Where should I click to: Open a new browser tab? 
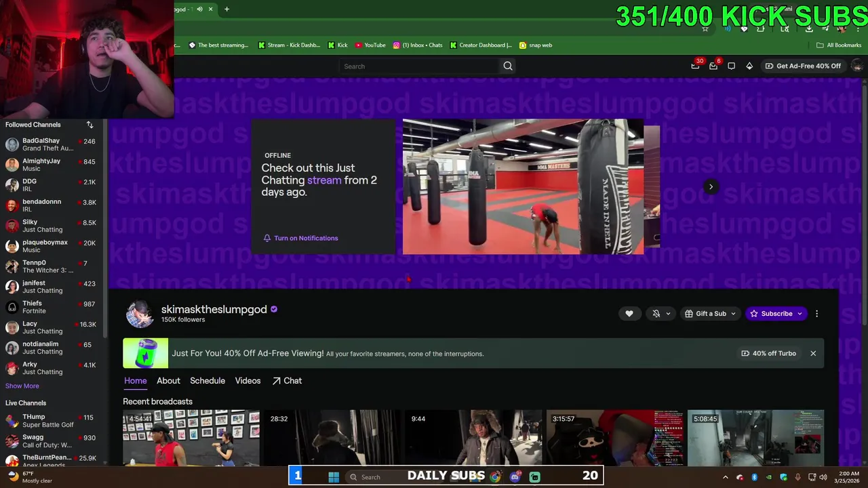tap(226, 9)
